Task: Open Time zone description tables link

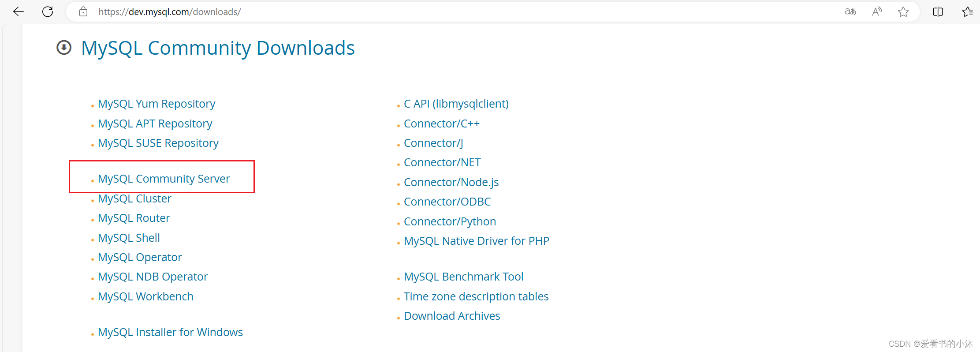Action: click(x=476, y=296)
